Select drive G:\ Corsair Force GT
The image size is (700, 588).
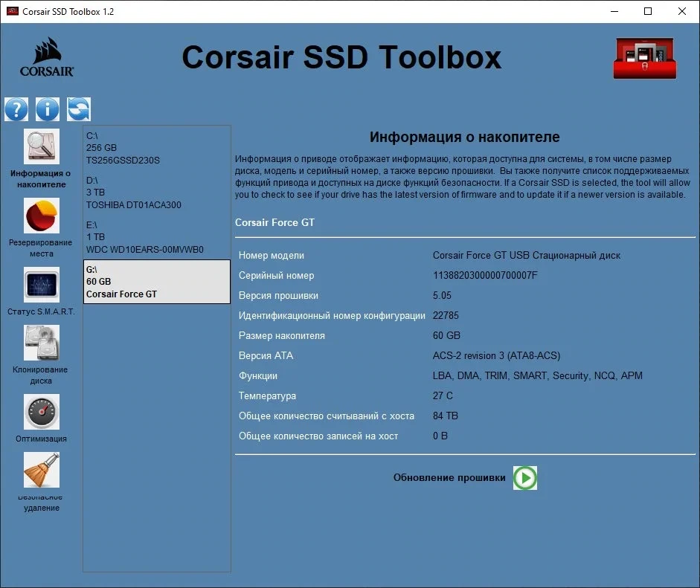(157, 282)
